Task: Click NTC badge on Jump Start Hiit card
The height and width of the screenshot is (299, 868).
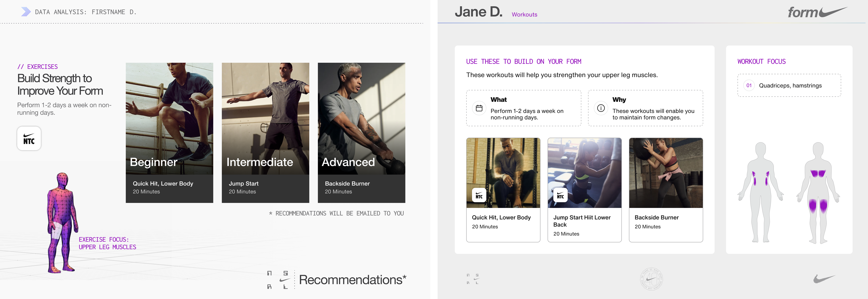Action: (560, 195)
